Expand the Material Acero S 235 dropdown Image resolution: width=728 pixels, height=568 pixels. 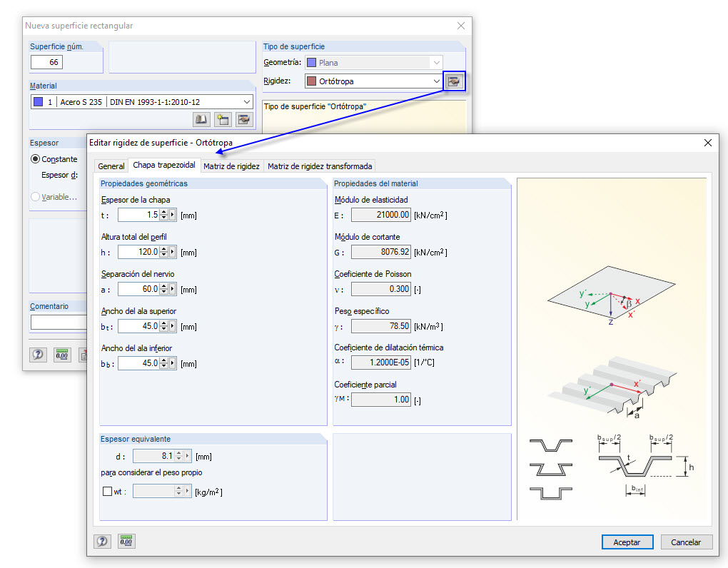(246, 101)
